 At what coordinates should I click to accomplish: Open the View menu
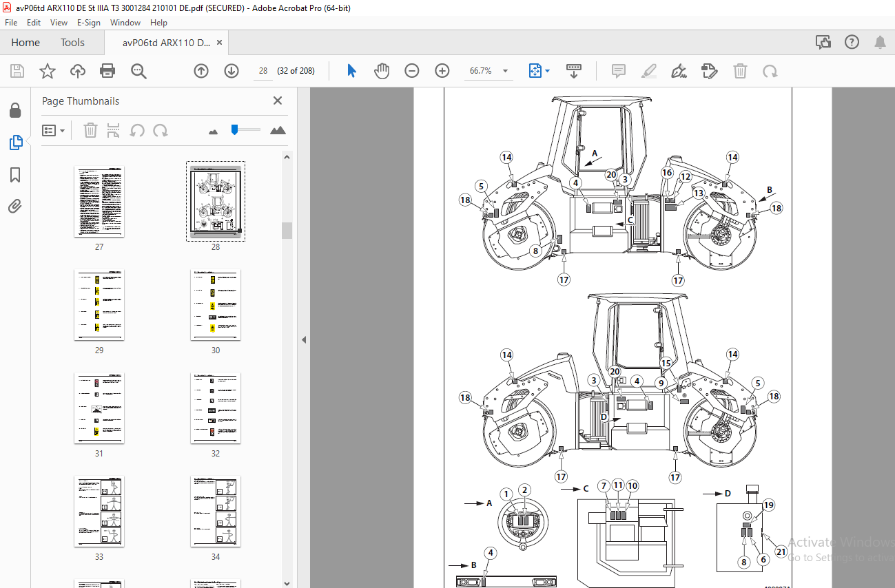coord(59,23)
